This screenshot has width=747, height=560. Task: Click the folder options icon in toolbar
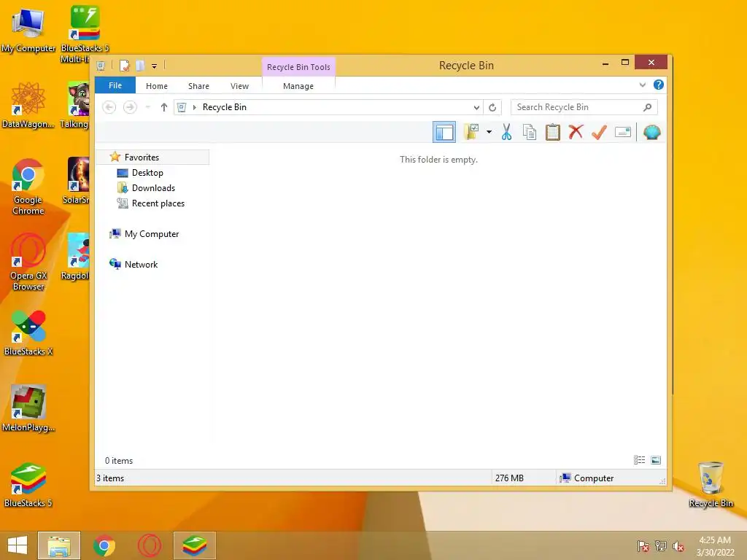tap(471, 132)
